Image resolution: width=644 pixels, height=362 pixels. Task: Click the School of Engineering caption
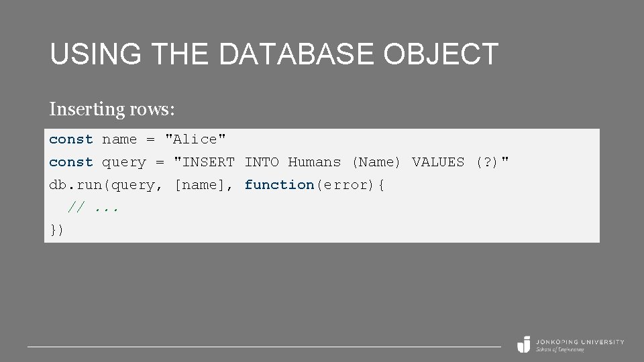tap(559, 350)
